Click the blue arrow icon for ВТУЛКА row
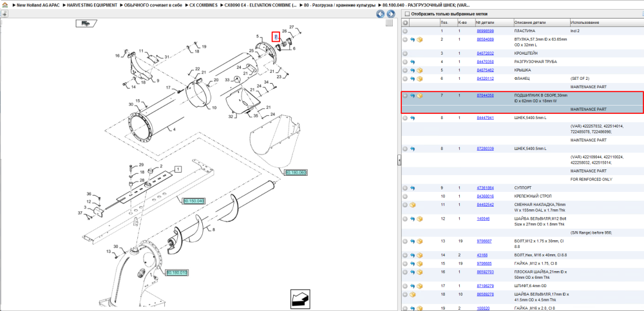The height and width of the screenshot is (311, 644). (413, 39)
